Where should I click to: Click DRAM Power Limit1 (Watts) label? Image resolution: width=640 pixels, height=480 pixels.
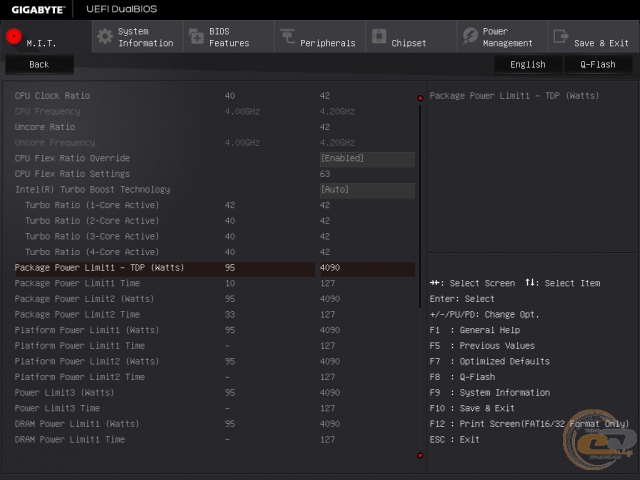click(x=77, y=424)
